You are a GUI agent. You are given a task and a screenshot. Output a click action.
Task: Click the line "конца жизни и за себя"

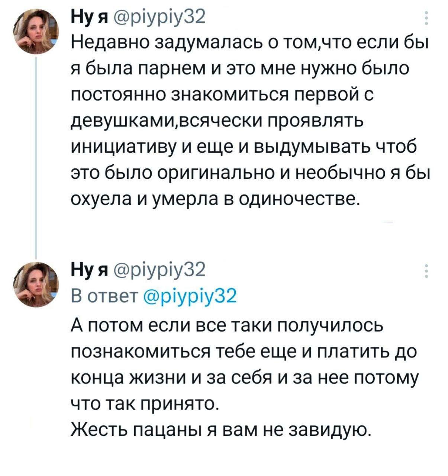tap(245, 377)
